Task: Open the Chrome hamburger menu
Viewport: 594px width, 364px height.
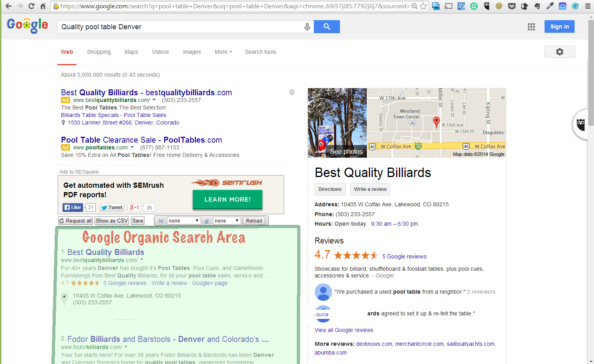Action: [x=588, y=6]
